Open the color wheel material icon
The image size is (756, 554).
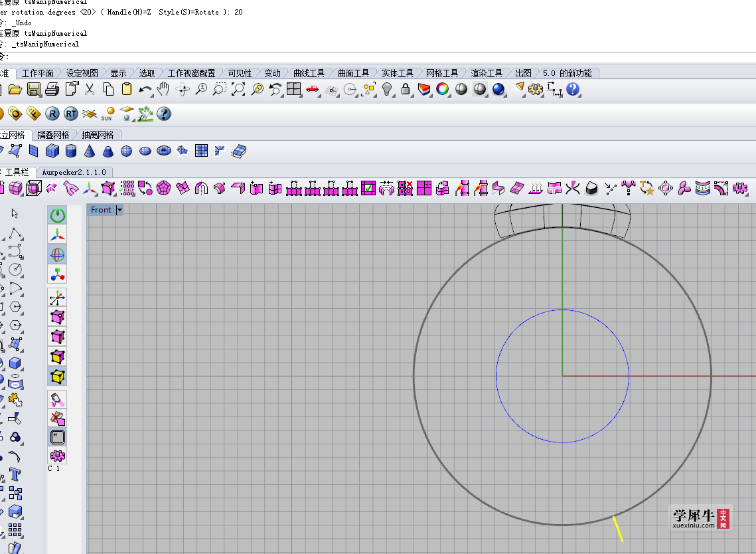coord(442,89)
